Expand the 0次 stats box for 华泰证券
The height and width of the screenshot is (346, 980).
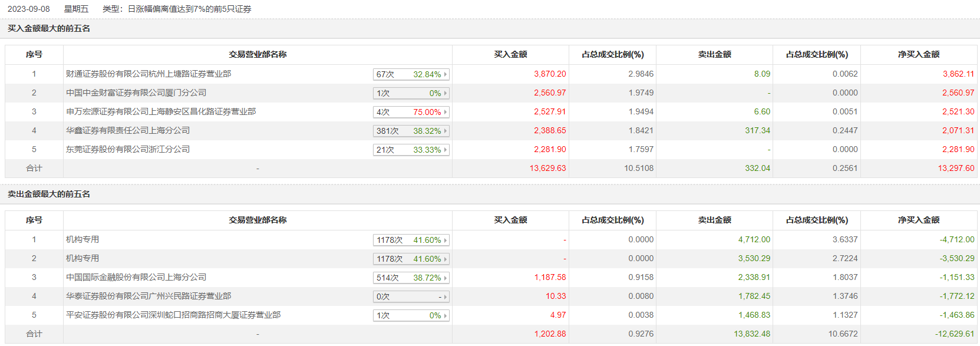411,296
